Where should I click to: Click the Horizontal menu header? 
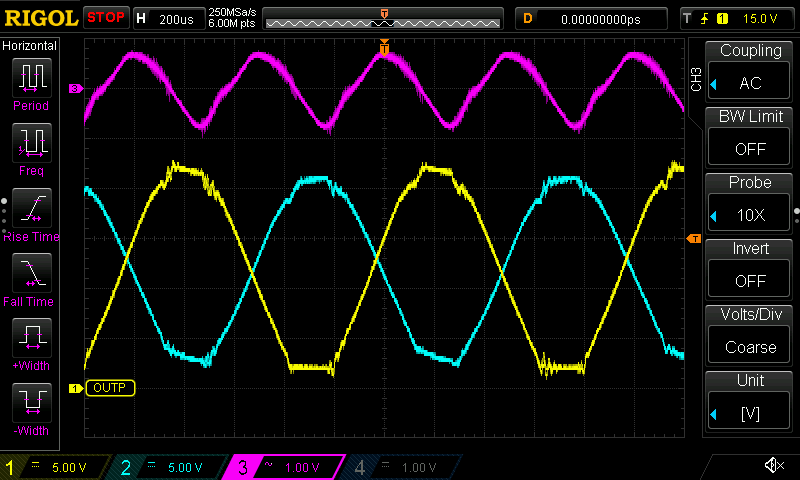tap(30, 46)
